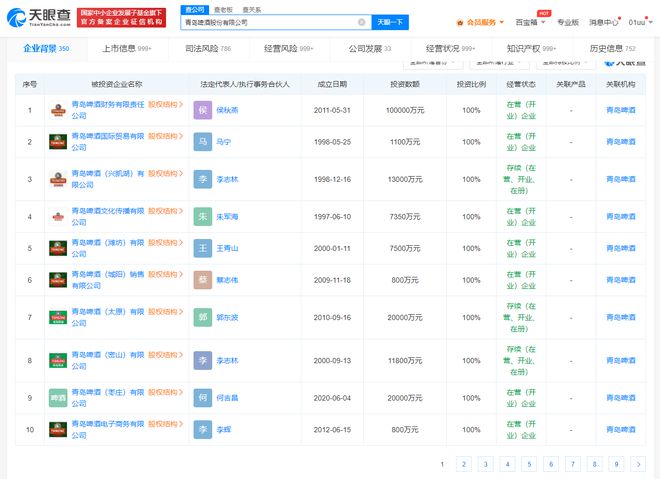Screen dimensions: 660x479
Task: Open 青岛啤酒 affiliated institution link in row 5
Action: tap(621, 248)
